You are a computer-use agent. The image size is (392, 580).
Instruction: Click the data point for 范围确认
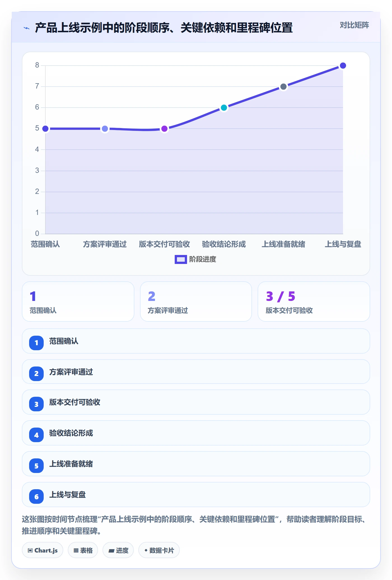click(x=45, y=129)
